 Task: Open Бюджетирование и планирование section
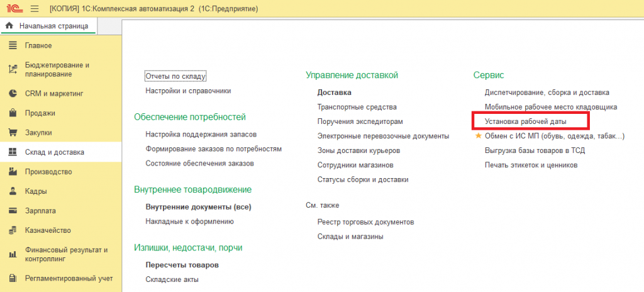coord(61,69)
